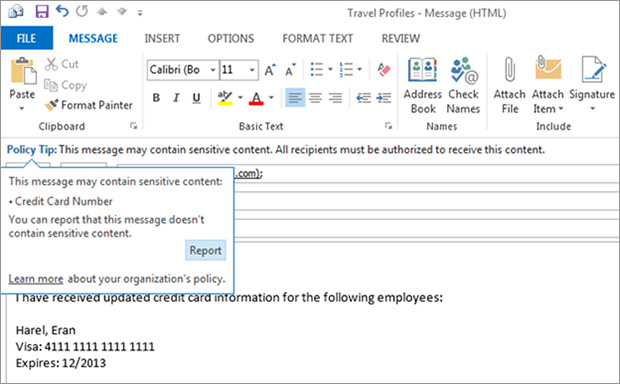The width and height of the screenshot is (620, 384).
Task: Toggle Bold formatting
Action: [x=156, y=98]
